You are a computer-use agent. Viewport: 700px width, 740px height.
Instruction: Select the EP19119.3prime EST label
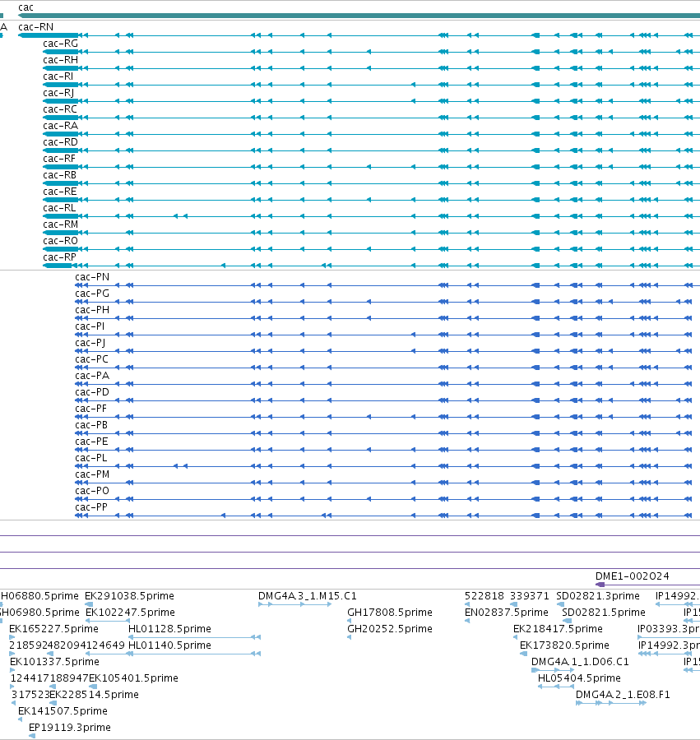[70, 728]
